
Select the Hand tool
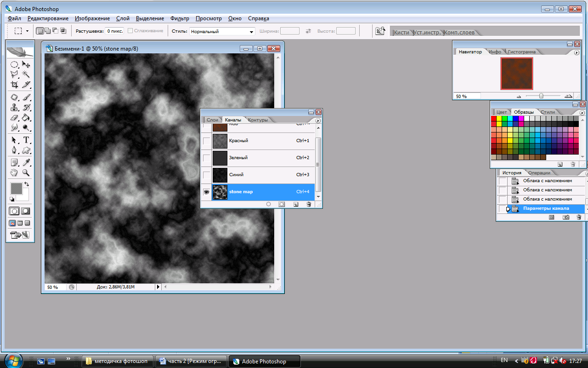[14, 172]
